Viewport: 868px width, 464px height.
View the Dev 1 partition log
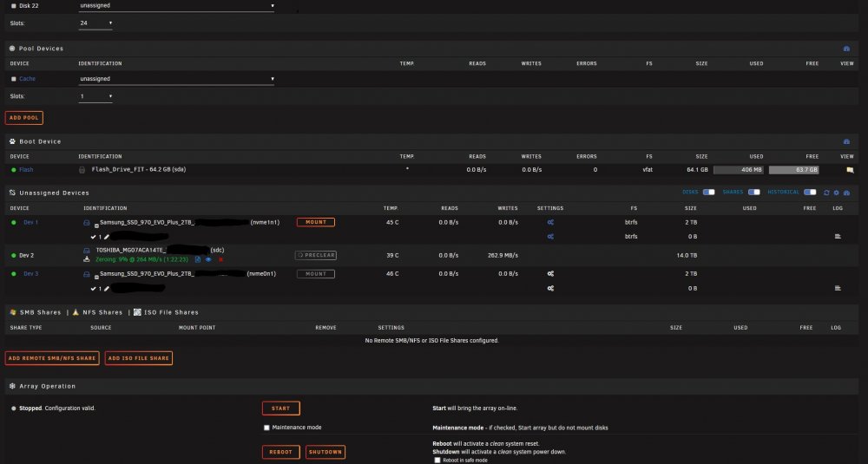(x=838, y=237)
